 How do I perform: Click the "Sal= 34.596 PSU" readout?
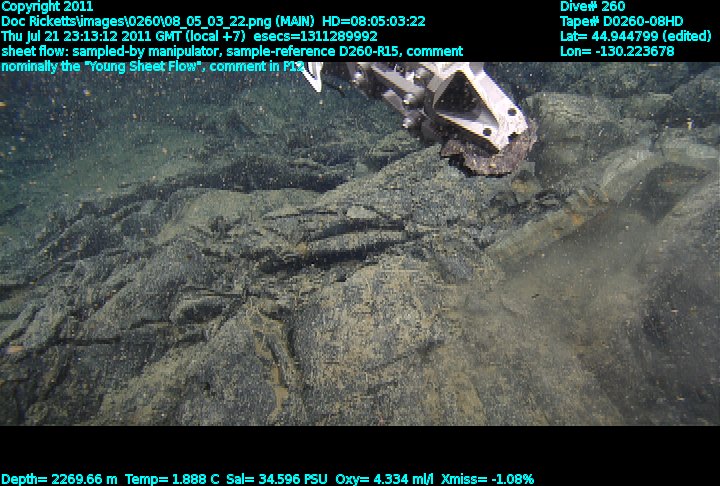[276, 479]
